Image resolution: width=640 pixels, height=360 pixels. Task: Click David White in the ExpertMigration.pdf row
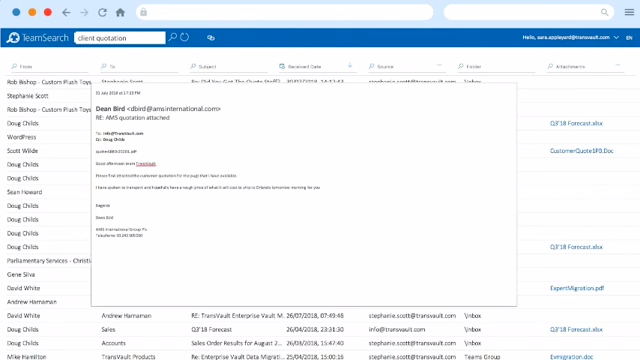pos(23,288)
